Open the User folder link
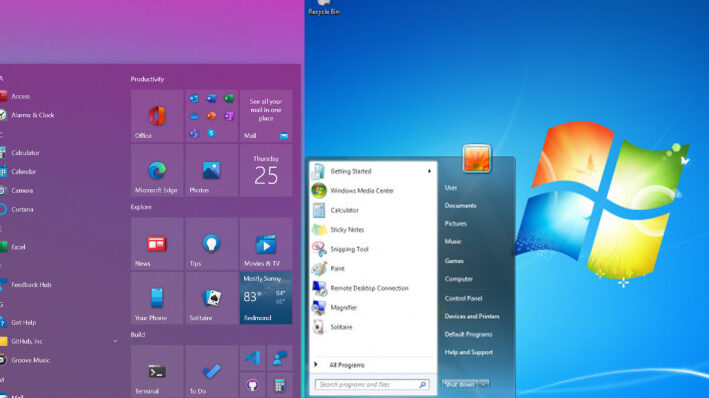This screenshot has height=398, width=709. point(451,188)
